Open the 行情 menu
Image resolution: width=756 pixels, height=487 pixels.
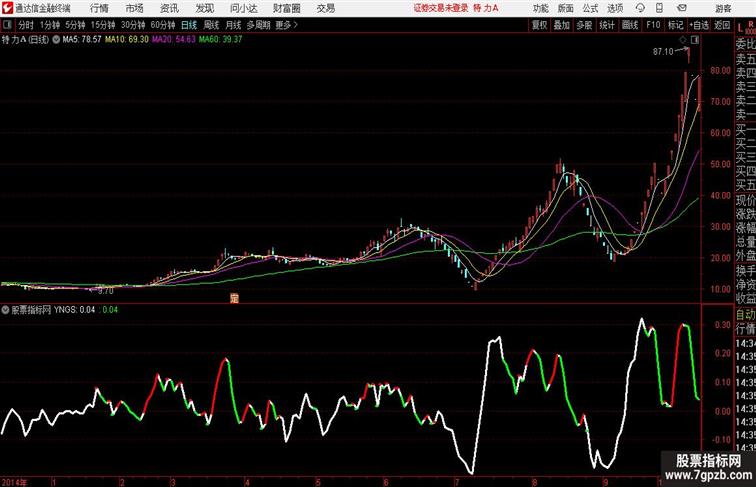coord(99,8)
